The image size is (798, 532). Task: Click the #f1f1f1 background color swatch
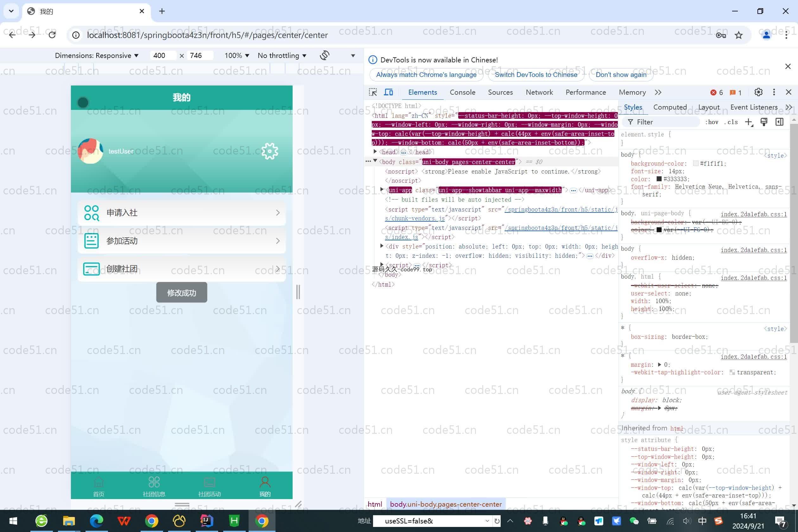click(695, 163)
